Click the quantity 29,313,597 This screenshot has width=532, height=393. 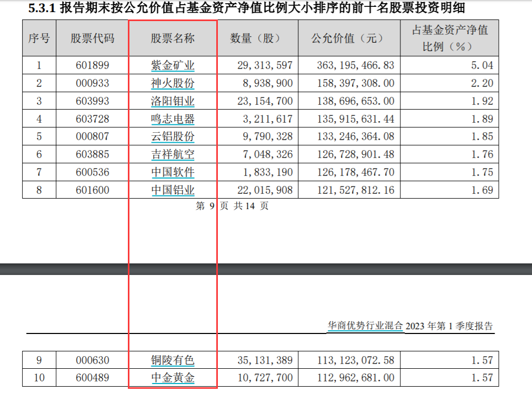click(x=265, y=65)
